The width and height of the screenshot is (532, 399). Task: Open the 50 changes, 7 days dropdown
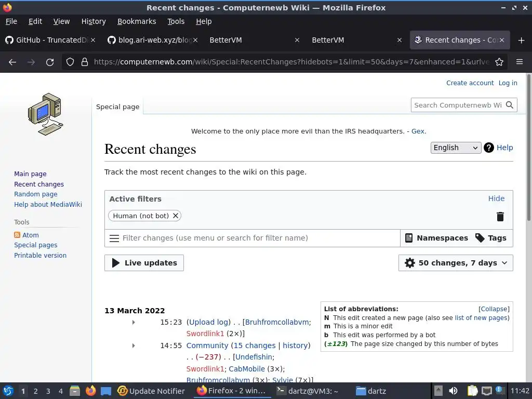coord(456,263)
